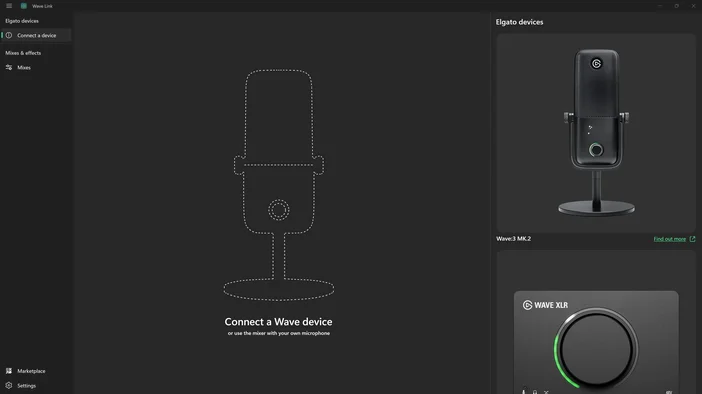
Task: Click the Mixes & effects sidebar heading
Action: [23, 53]
